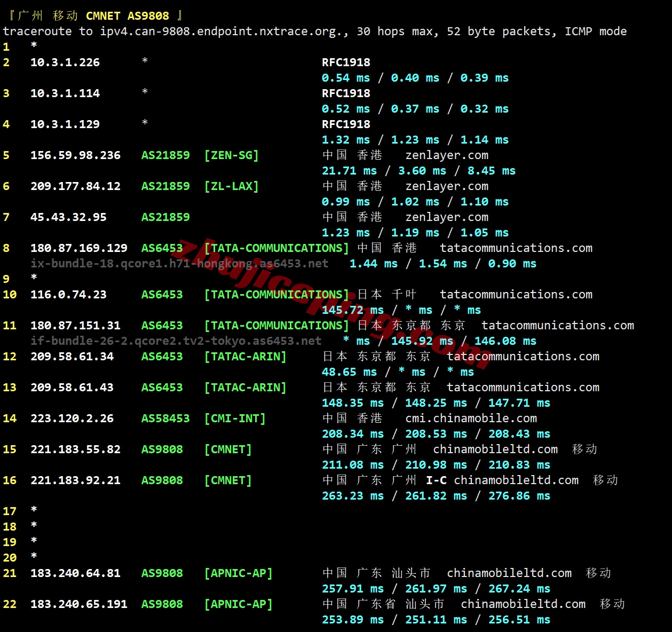Screen dimensions: 672x632
Task: Click RFC1918 label on hop 2
Action: click(346, 62)
